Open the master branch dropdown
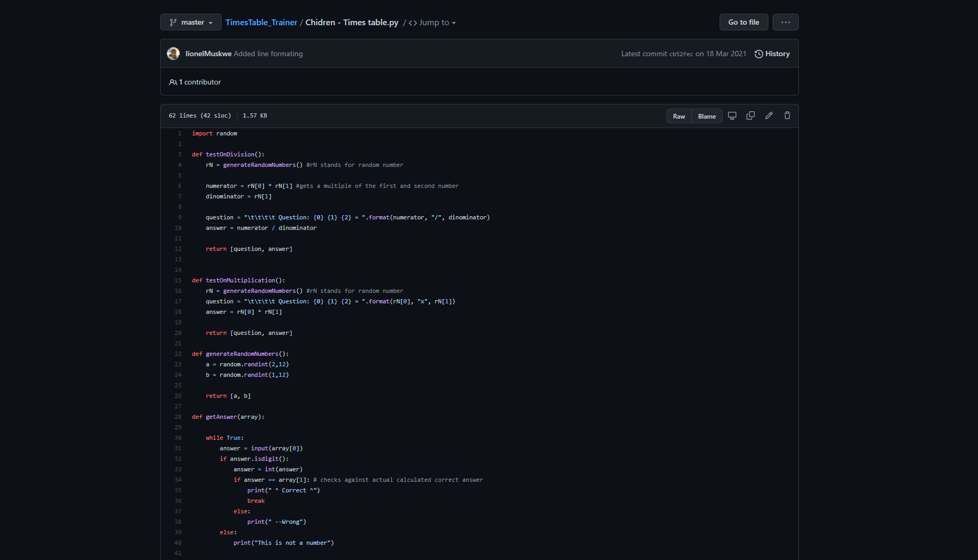The width and height of the screenshot is (978, 560). click(x=191, y=22)
